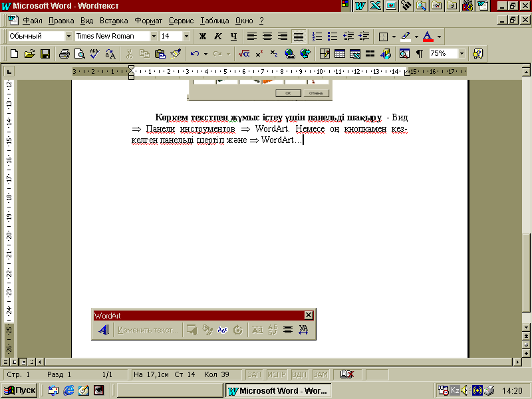Toggle the Tables and Borders toolbar
Viewport: 532px width, 399px height.
click(325, 54)
